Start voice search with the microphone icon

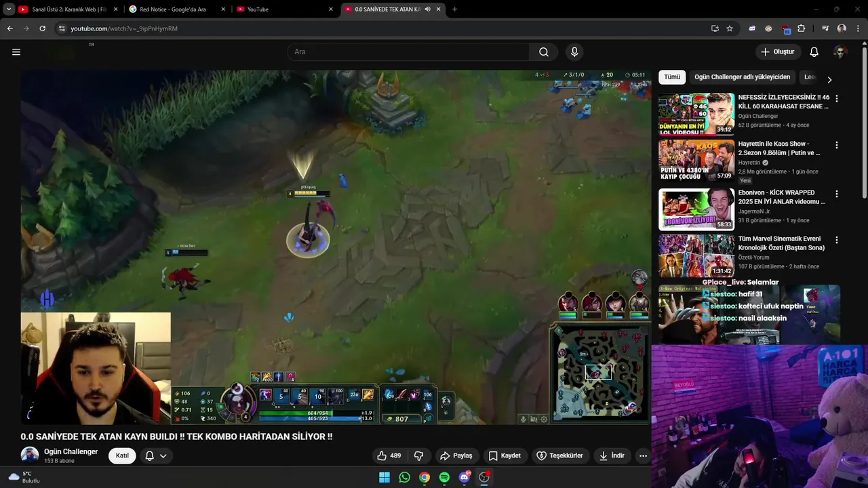[574, 52]
